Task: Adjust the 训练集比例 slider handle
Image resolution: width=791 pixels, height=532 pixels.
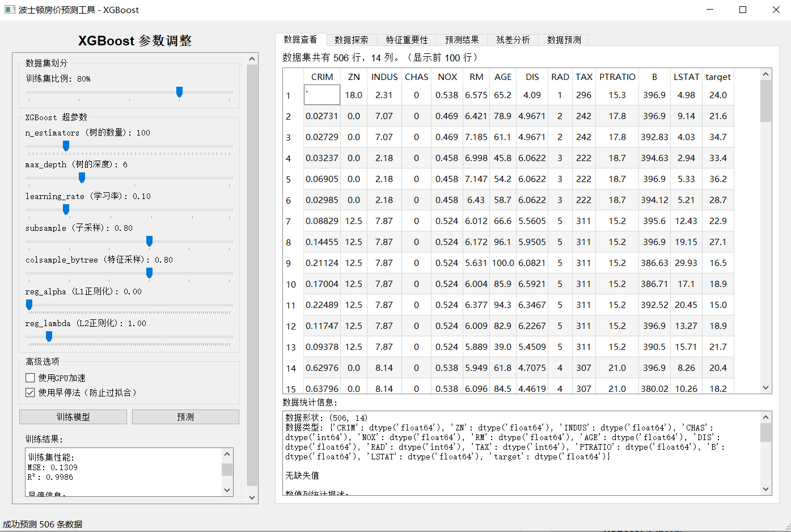Action: point(179,92)
